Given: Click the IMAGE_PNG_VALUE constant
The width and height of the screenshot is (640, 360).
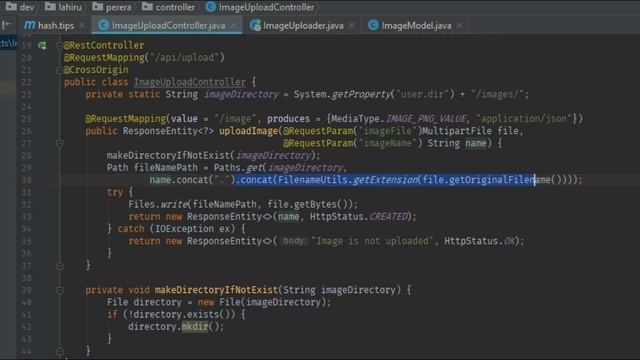Looking at the screenshot, I should [425, 119].
